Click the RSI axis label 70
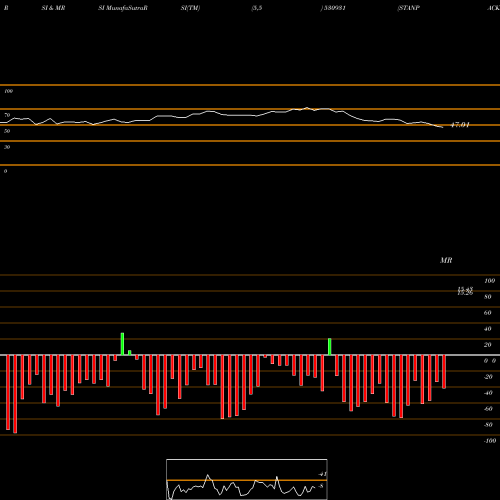Image resolution: width=500 pixels, height=500 pixels. click(x=7, y=115)
